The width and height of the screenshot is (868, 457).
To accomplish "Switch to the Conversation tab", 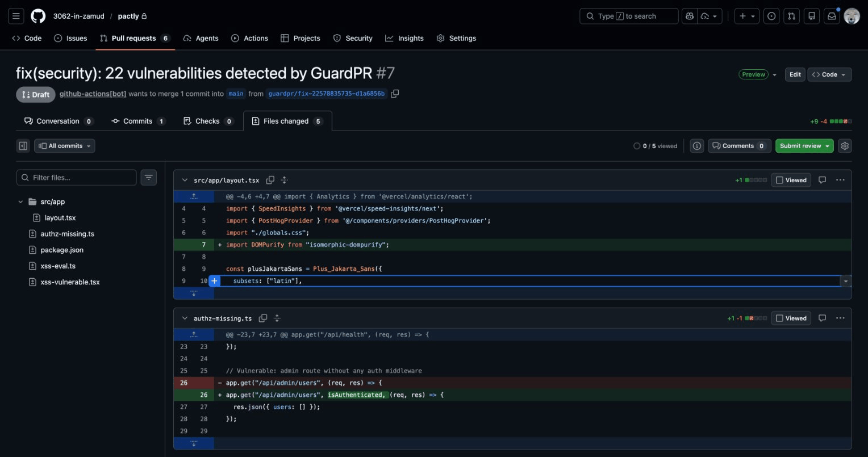I will tap(57, 121).
